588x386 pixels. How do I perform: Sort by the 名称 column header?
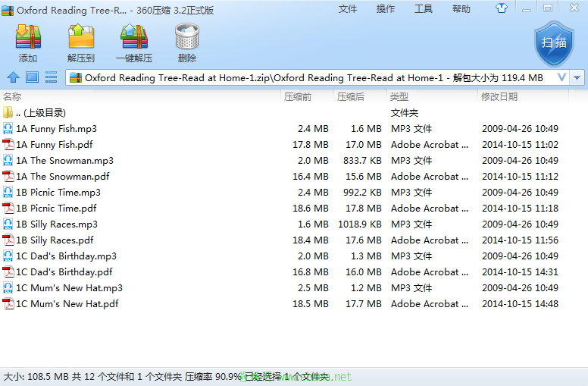coord(12,97)
